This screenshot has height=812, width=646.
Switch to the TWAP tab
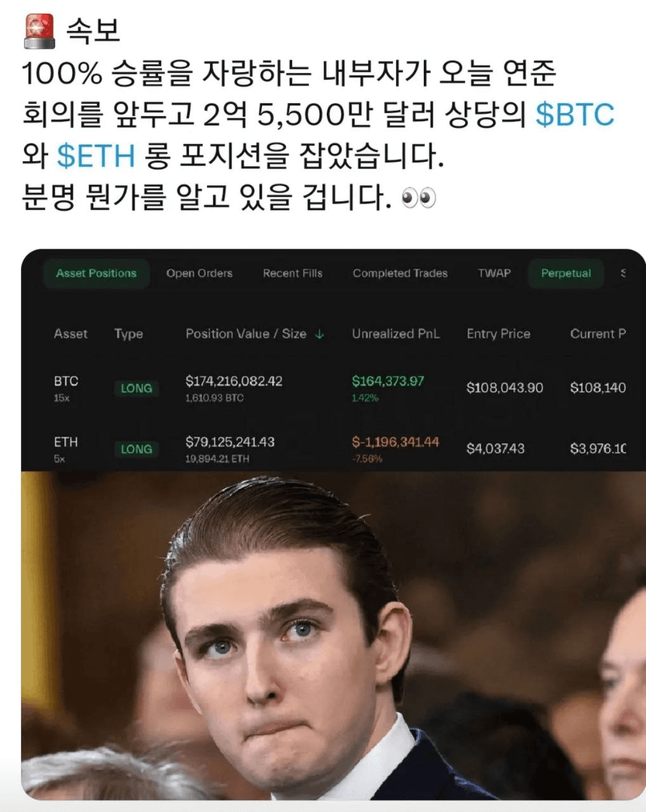494,273
